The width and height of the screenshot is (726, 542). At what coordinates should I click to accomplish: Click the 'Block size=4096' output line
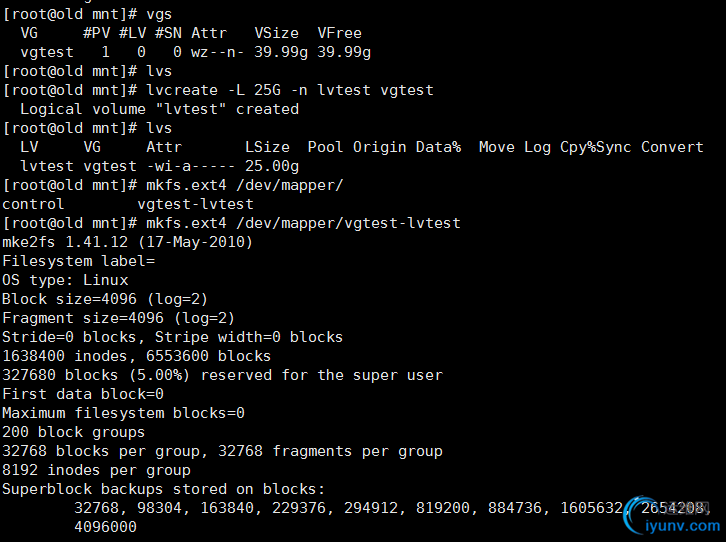tap(105, 299)
